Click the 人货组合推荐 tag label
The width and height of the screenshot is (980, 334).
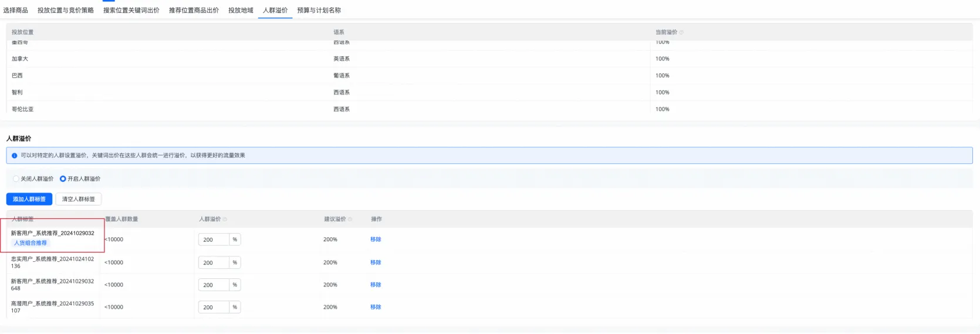pyautogui.click(x=31, y=243)
